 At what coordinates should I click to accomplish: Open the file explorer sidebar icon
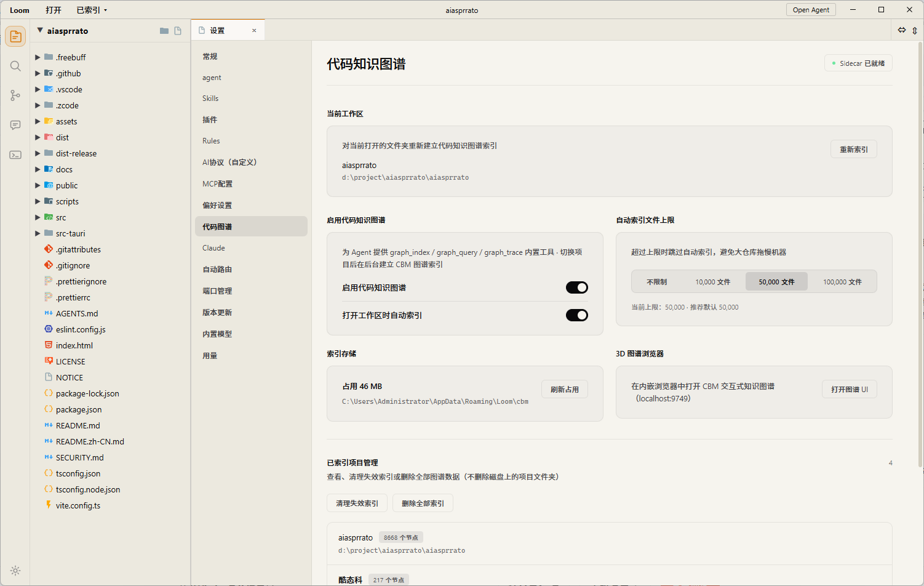[x=15, y=36]
